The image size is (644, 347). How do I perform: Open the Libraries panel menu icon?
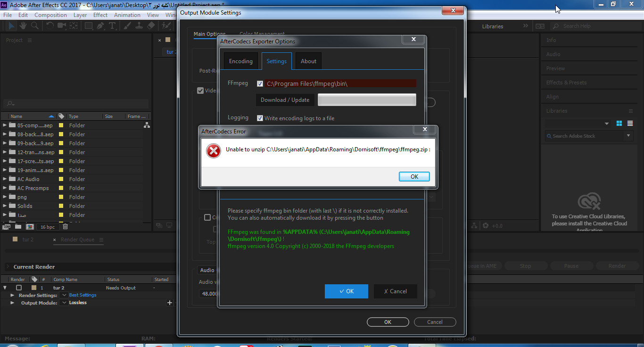pos(631,111)
